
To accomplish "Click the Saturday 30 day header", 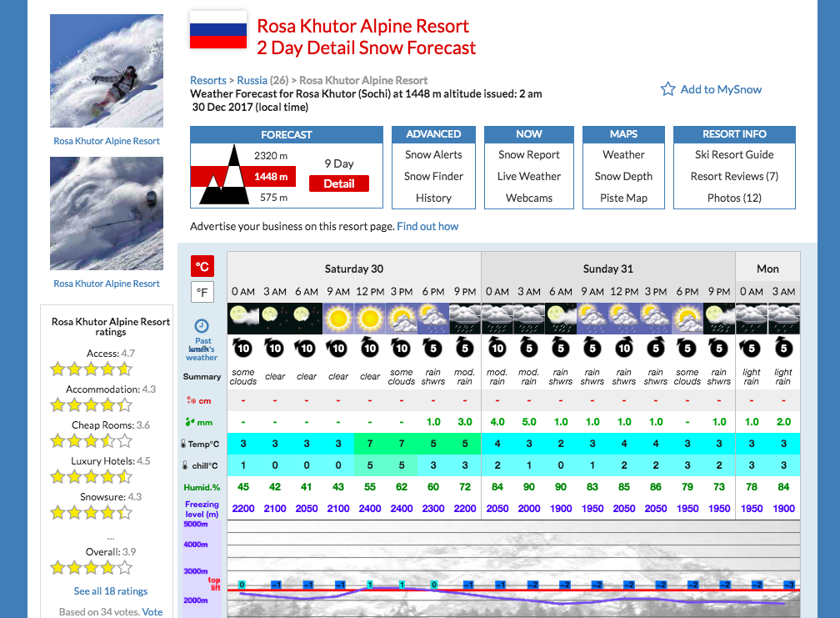I will pos(354,269).
